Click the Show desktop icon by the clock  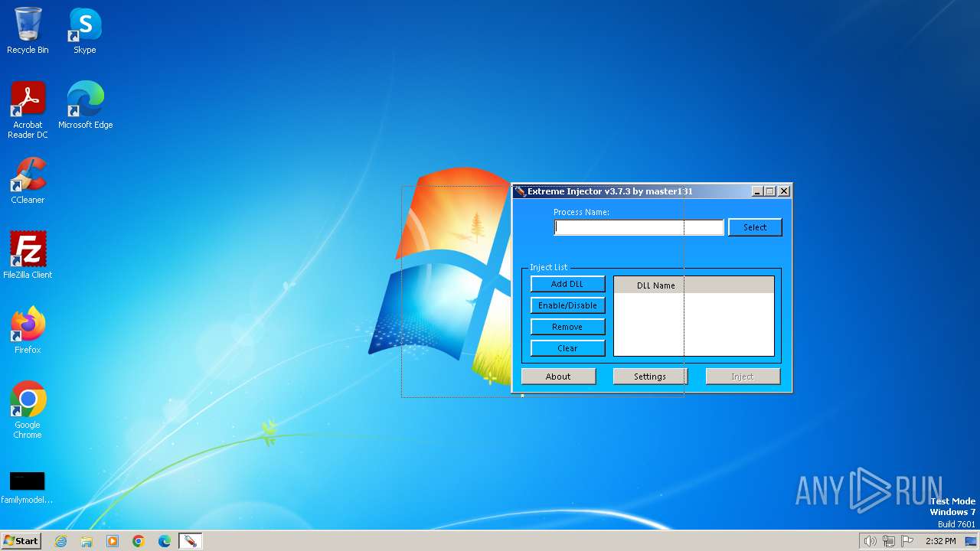[971, 541]
